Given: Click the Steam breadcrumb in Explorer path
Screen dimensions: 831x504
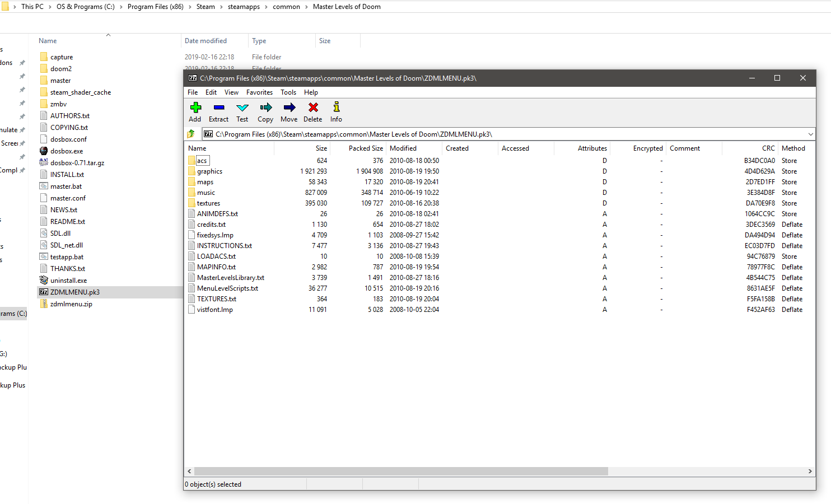Looking at the screenshot, I should (206, 7).
